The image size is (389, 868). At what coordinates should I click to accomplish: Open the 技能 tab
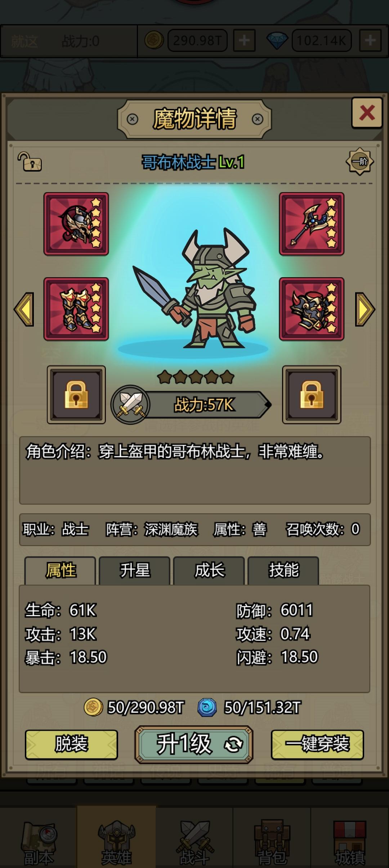click(283, 571)
